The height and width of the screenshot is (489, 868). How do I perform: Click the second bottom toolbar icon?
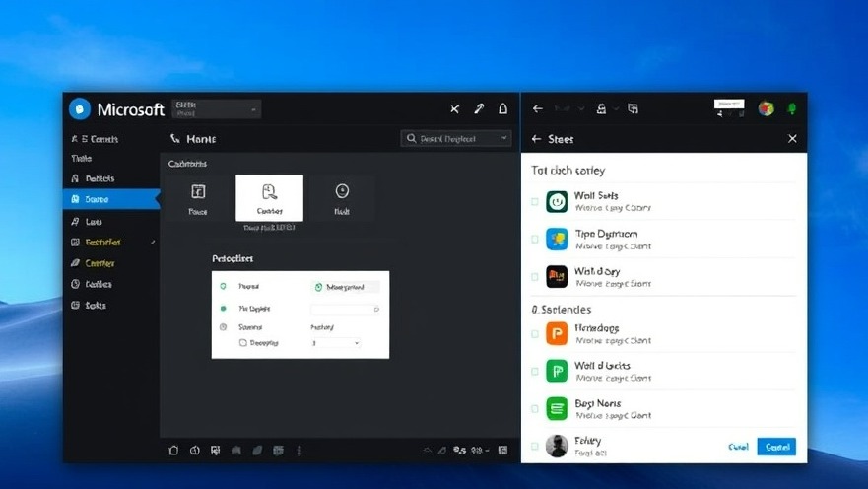pyautogui.click(x=195, y=451)
